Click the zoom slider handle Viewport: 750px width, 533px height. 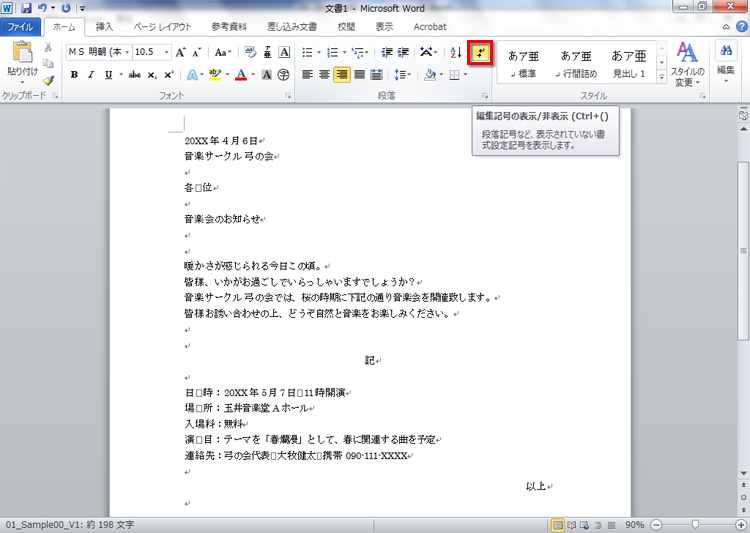pos(695,525)
